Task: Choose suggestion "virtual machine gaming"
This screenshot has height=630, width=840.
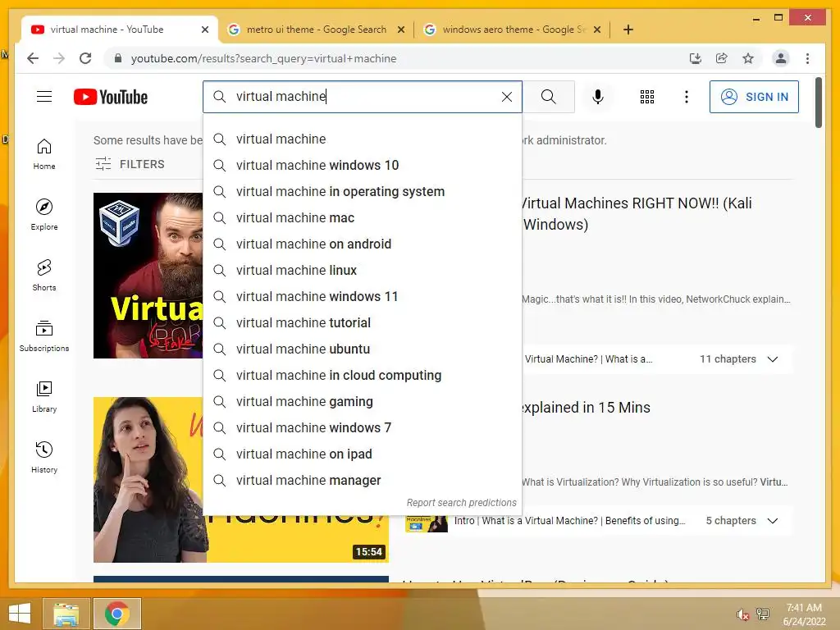Action: click(x=362, y=401)
